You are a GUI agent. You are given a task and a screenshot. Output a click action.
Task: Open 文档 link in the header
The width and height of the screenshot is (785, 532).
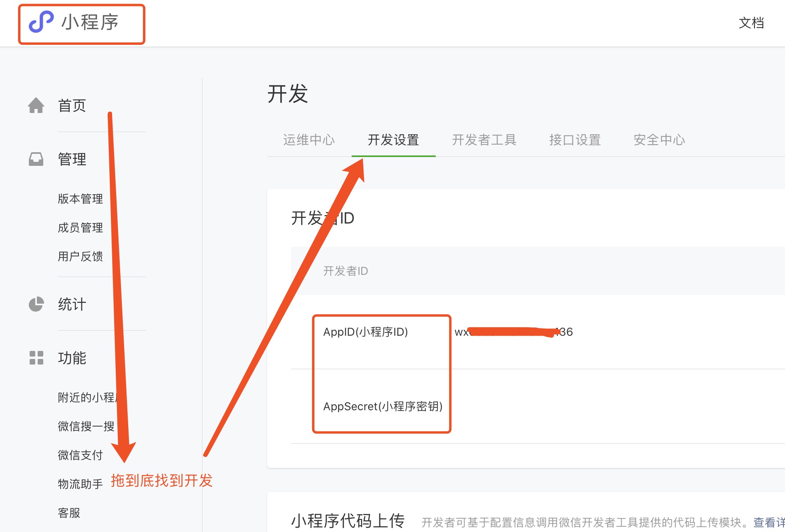(751, 23)
